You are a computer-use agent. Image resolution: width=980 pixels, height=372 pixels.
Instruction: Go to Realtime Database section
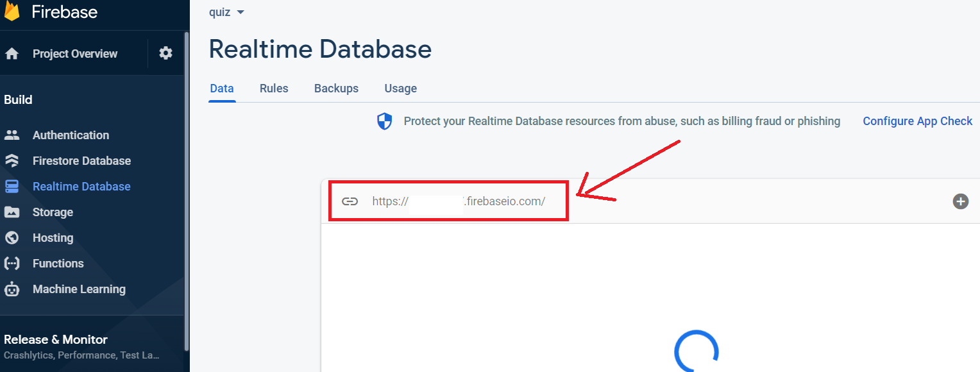[81, 187]
